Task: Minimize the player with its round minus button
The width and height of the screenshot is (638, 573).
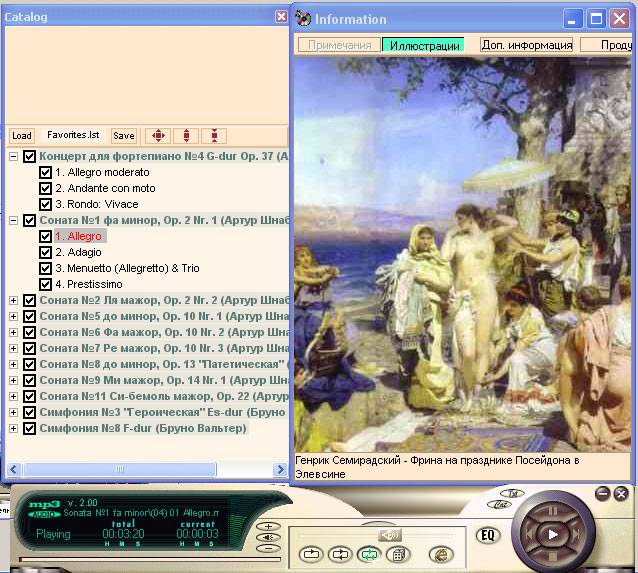Action: pos(602,494)
